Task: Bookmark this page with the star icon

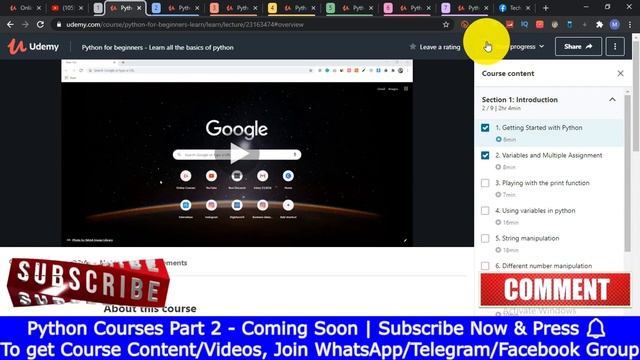Action: click(x=446, y=24)
